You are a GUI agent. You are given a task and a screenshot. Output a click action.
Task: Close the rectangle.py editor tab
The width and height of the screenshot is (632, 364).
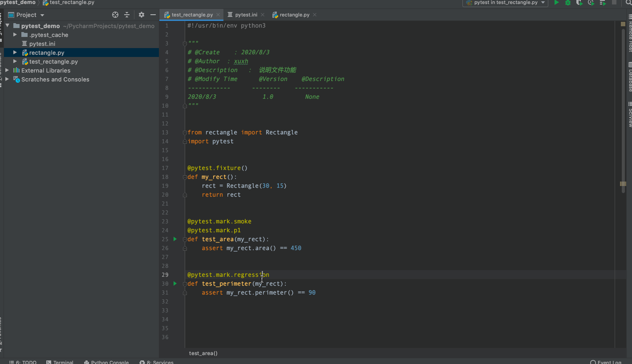315,15
